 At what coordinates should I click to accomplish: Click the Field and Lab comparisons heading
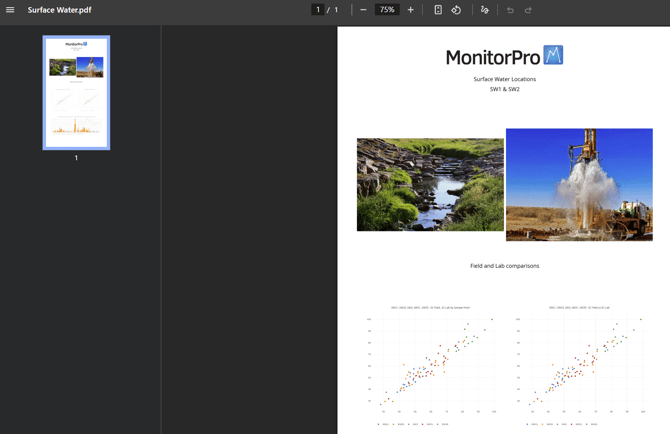[504, 266]
